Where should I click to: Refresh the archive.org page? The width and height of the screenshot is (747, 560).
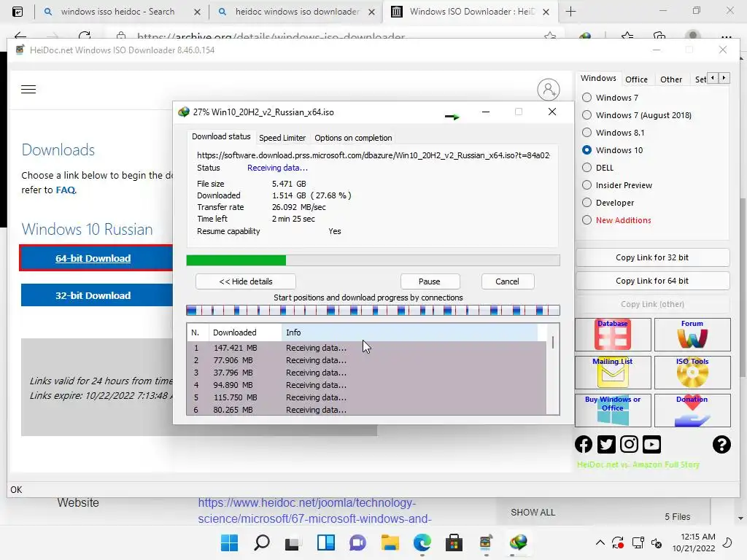click(85, 36)
